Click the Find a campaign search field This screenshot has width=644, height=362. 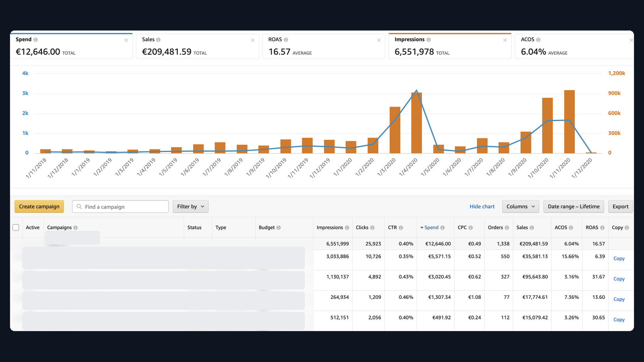point(120,206)
